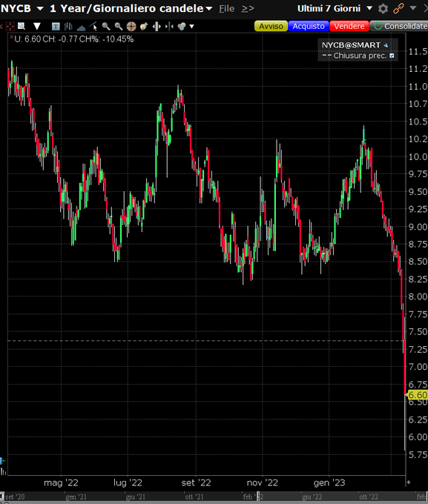Viewport: 428px width, 504px height.
Task: Click the magnifier over chart search icon
Action: pyautogui.click(x=22, y=27)
